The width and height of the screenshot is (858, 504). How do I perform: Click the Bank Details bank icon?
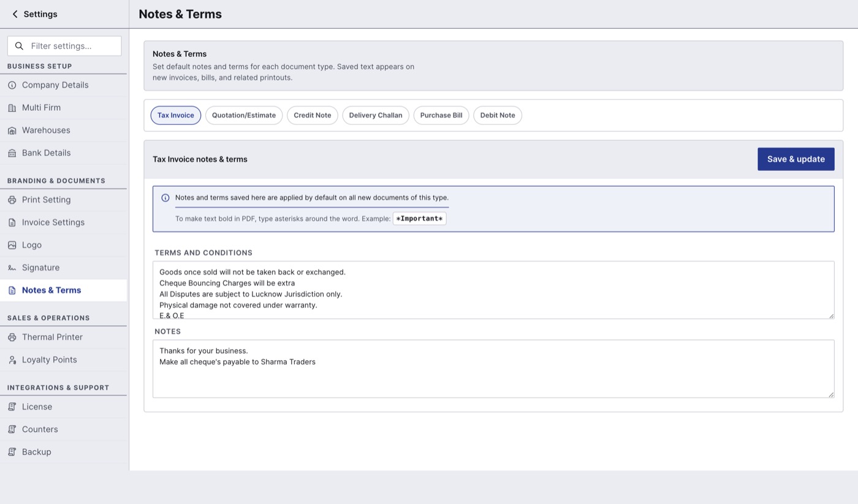click(12, 153)
